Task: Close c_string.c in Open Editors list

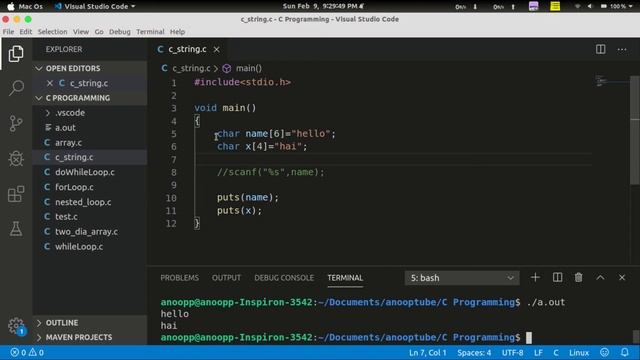Action: (50, 83)
